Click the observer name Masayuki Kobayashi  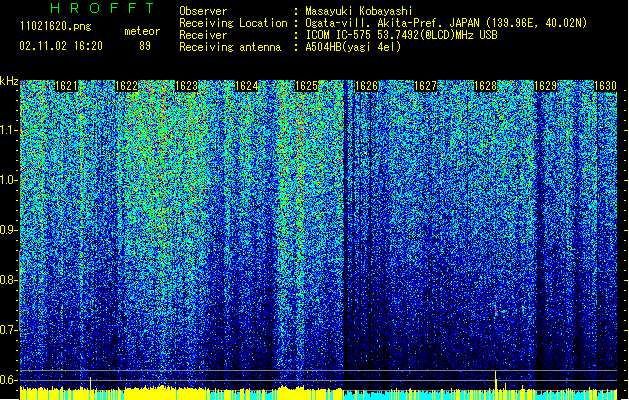coord(359,11)
